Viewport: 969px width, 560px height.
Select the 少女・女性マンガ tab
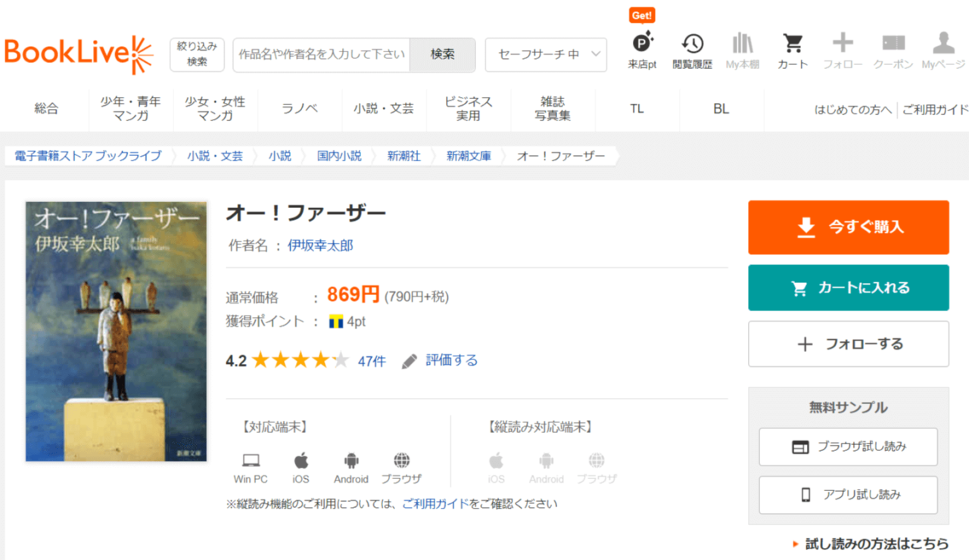[216, 109]
